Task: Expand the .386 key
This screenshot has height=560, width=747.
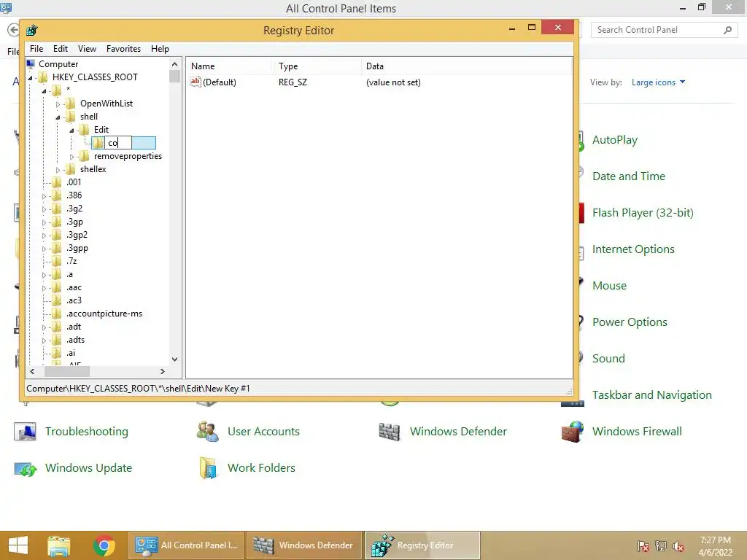Action: (x=44, y=195)
